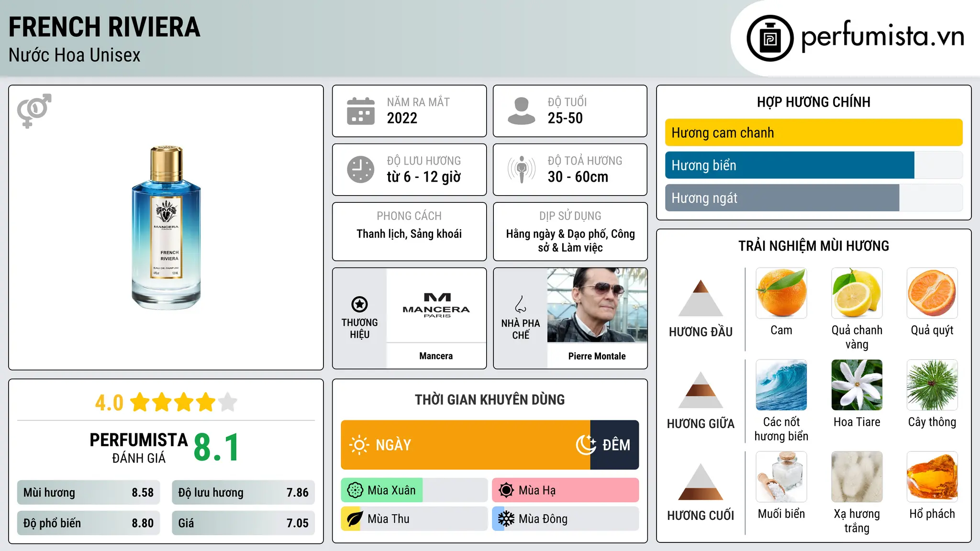
Task: Click the moon icon next to Đêm
Action: click(586, 445)
